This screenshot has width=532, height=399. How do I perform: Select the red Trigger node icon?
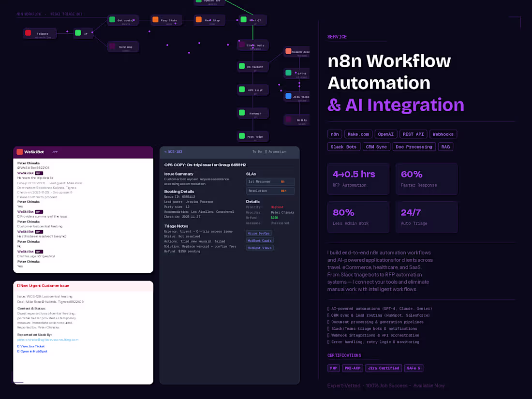tap(28, 33)
